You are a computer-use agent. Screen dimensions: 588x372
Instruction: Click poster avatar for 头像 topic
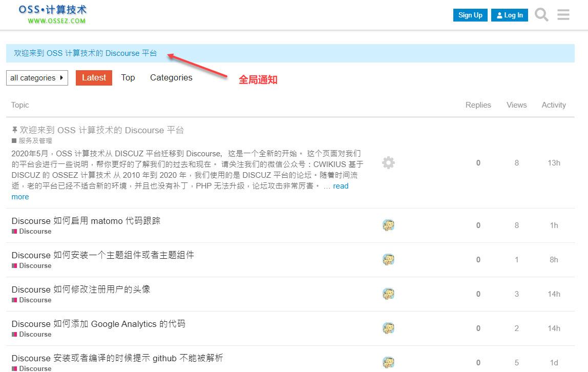point(388,294)
